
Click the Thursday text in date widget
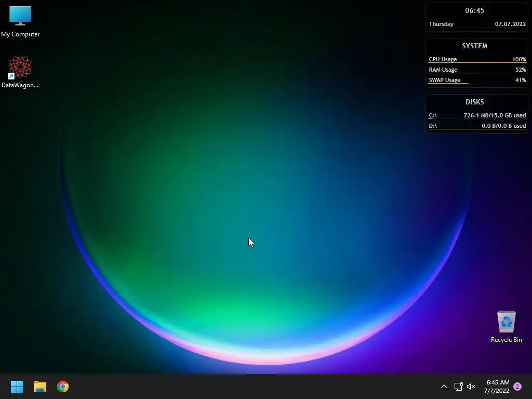tap(441, 24)
